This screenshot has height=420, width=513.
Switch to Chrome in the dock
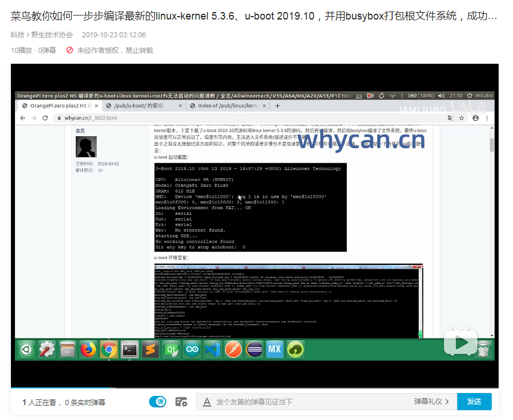[x=109, y=350]
